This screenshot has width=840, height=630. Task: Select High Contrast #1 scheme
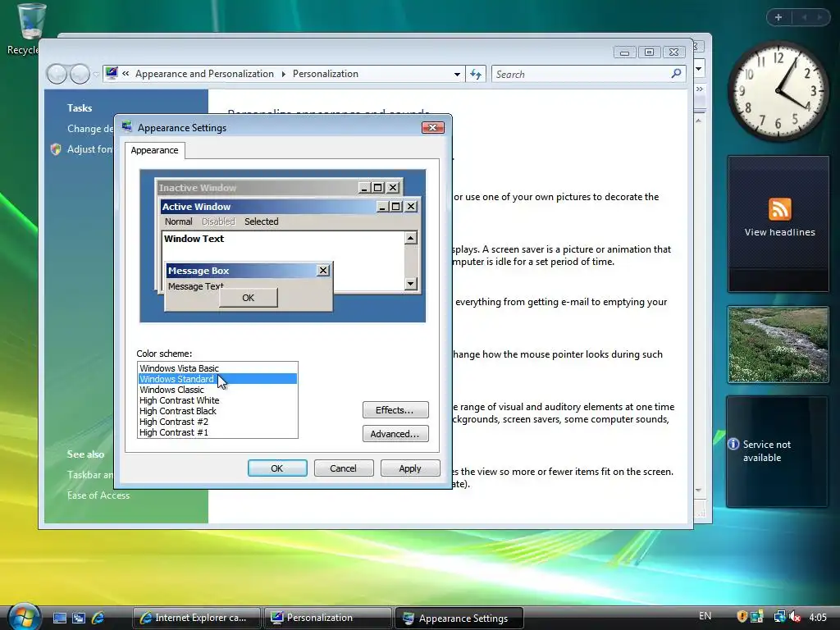(x=217, y=432)
